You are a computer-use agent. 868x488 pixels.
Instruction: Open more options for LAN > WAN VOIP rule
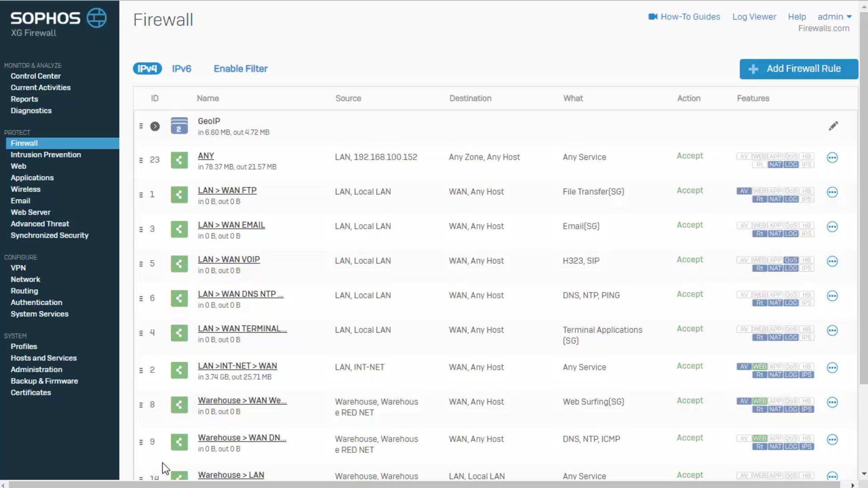(x=832, y=262)
